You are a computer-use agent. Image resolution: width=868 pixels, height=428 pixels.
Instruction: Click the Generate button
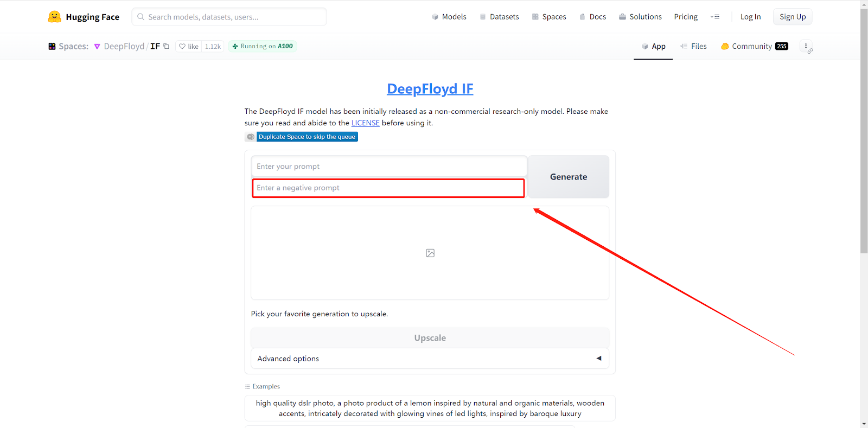pos(569,177)
